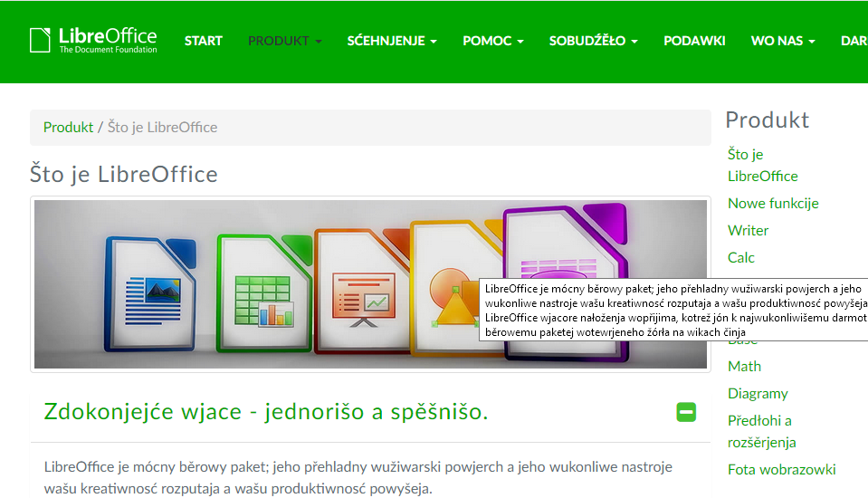868x498 pixels.
Task: Expand the SOBUDŹĚŁO dropdown menu
Action: pos(594,41)
